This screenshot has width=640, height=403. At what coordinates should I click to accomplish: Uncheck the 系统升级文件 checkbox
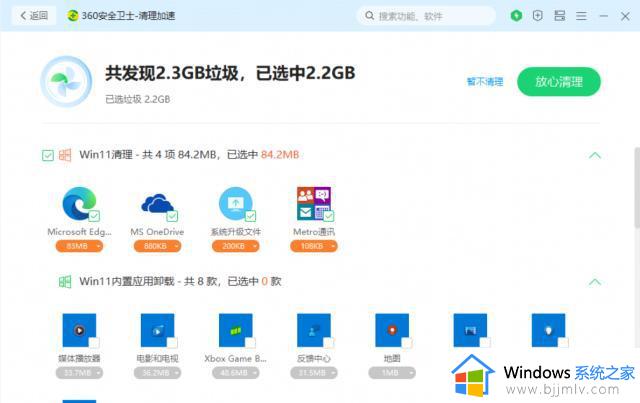251,216
